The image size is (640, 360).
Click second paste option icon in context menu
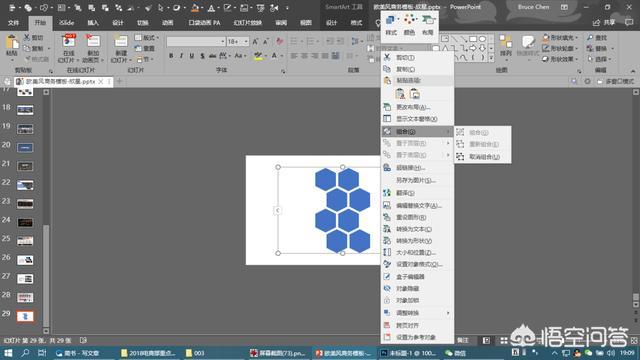click(x=415, y=94)
